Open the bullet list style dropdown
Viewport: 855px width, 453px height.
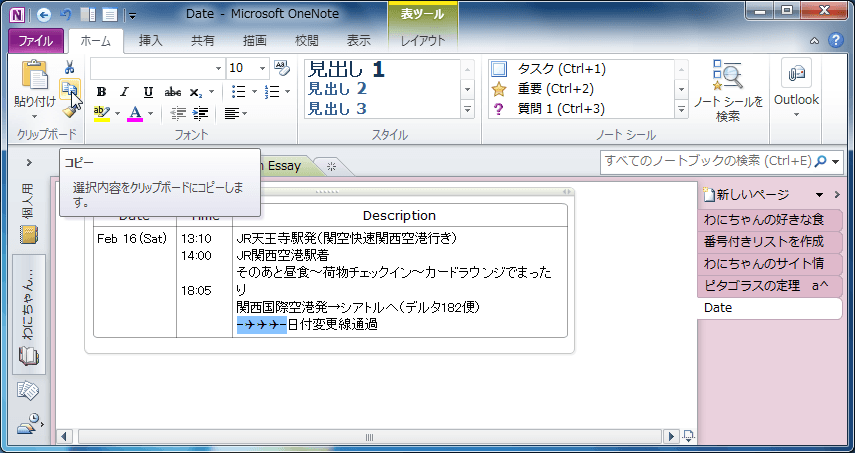point(254,92)
